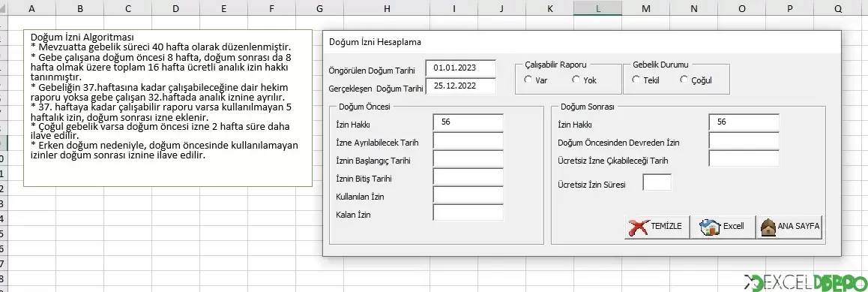868x292 pixels.
Task: Select column H header
Action: click(x=387, y=8)
